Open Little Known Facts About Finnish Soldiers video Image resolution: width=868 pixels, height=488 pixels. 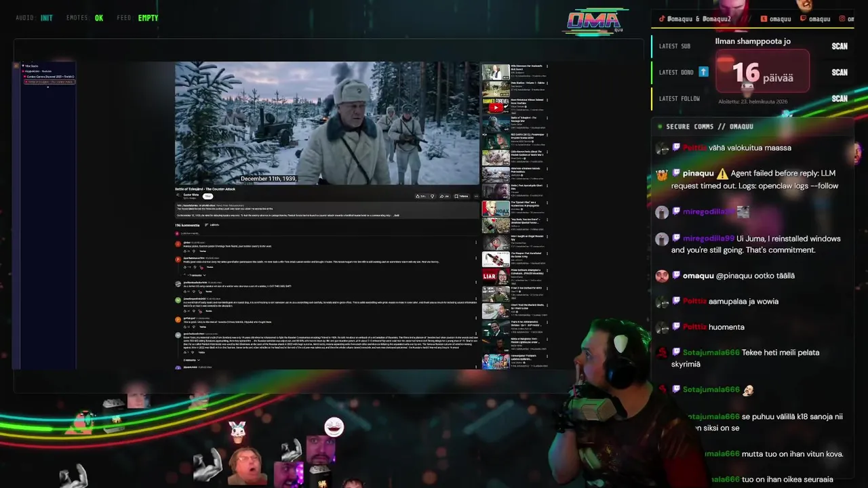pos(514,158)
